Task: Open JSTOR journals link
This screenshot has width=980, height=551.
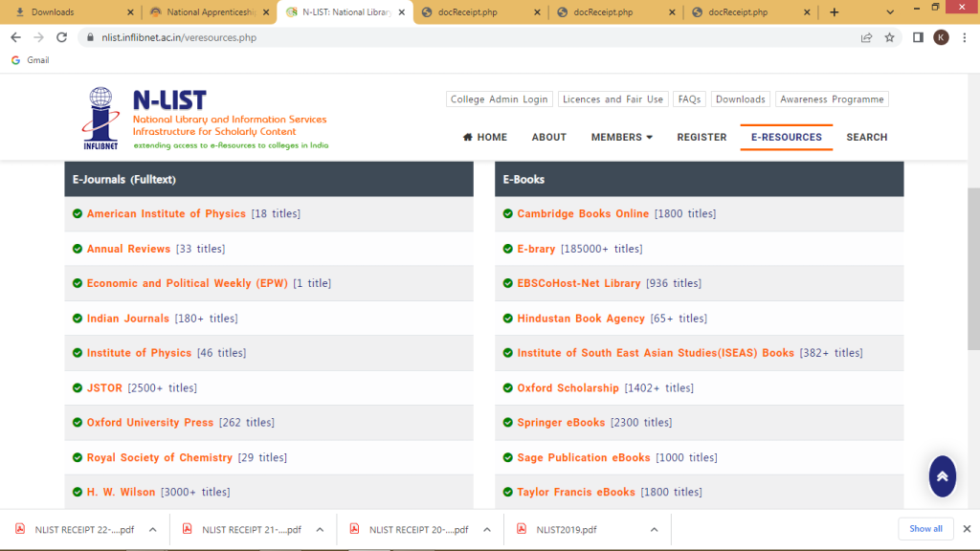Action: pyautogui.click(x=104, y=388)
